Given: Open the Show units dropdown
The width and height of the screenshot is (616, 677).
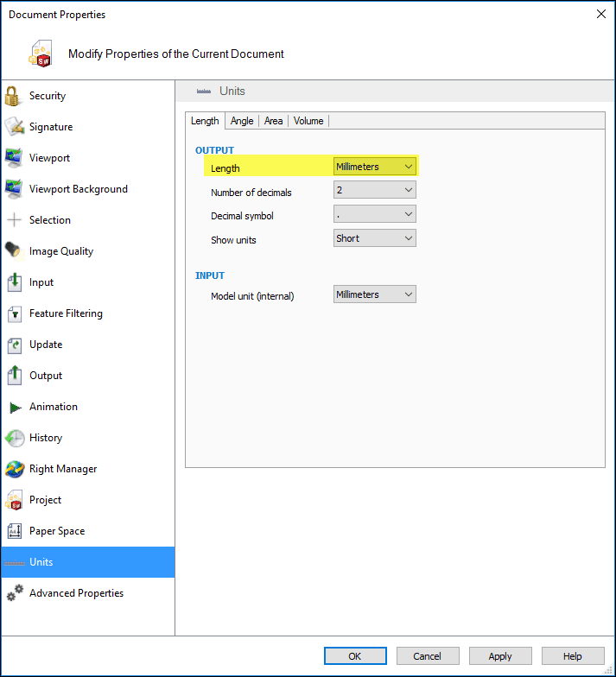Looking at the screenshot, I should coord(375,238).
